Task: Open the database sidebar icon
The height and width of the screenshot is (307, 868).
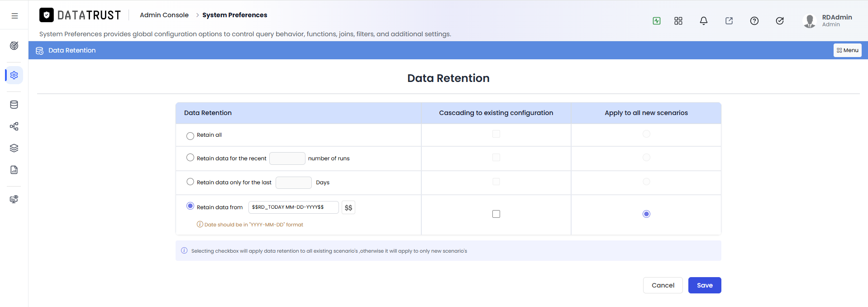Action: [14, 105]
